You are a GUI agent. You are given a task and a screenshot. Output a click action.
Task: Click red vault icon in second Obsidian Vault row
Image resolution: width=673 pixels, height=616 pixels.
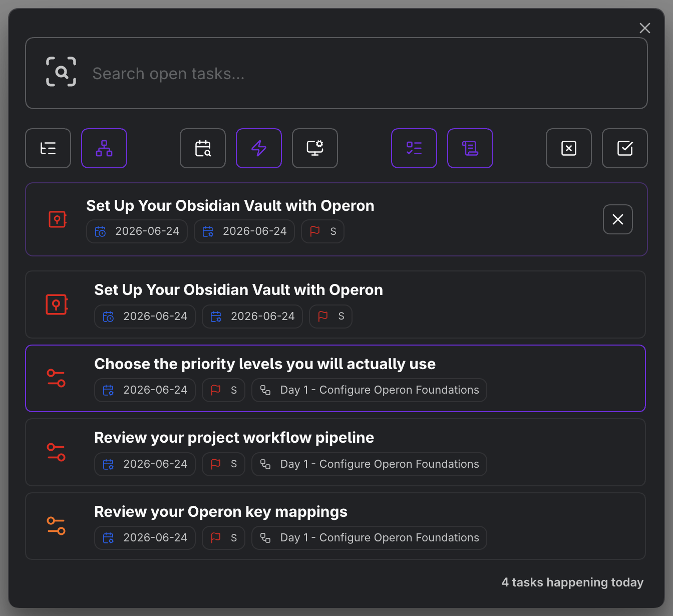coord(57,304)
